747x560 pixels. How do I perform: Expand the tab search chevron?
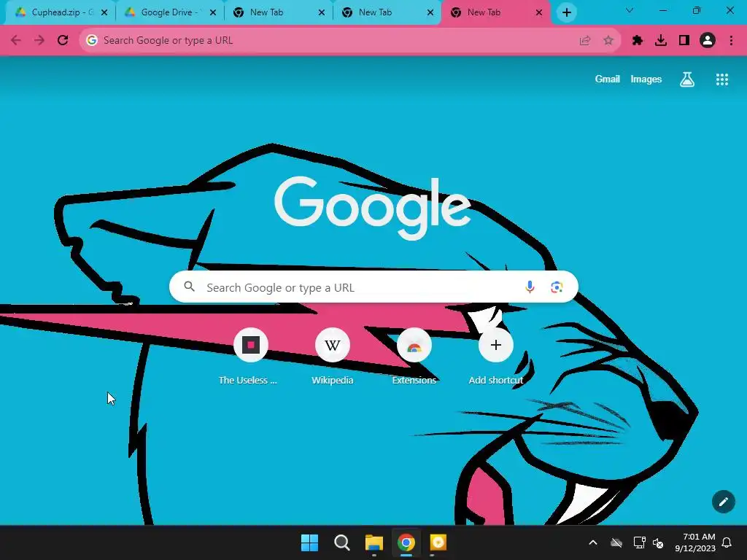[x=630, y=10]
